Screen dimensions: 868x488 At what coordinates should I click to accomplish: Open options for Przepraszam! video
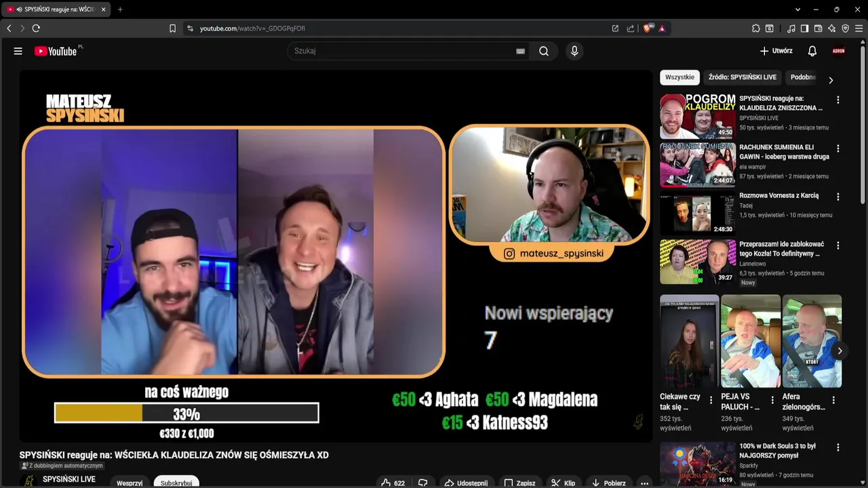click(x=838, y=245)
